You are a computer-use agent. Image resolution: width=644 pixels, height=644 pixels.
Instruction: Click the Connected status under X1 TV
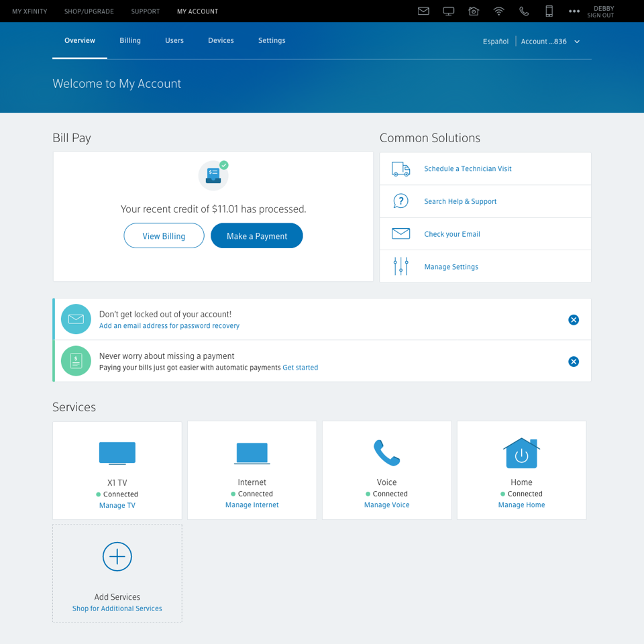117,494
